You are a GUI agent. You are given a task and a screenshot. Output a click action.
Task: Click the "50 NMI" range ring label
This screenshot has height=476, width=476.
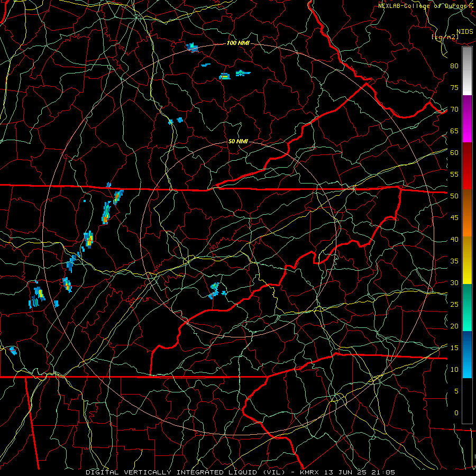238,141
